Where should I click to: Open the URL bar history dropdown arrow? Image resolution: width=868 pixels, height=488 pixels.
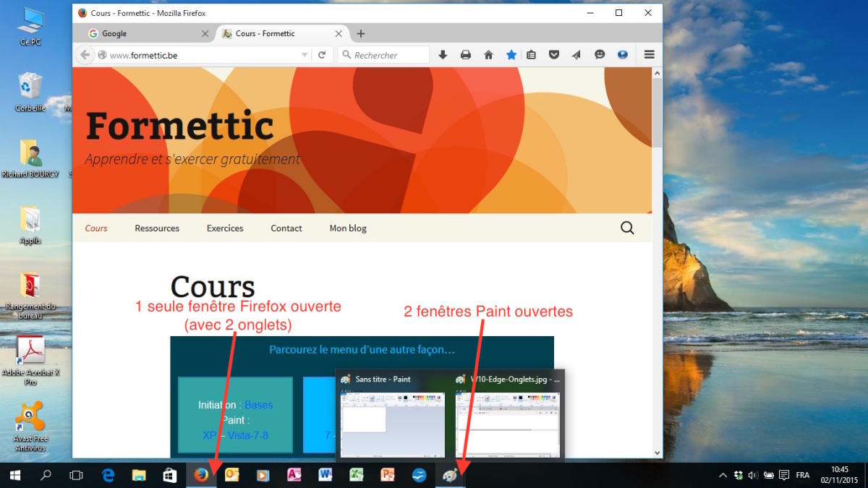(305, 56)
